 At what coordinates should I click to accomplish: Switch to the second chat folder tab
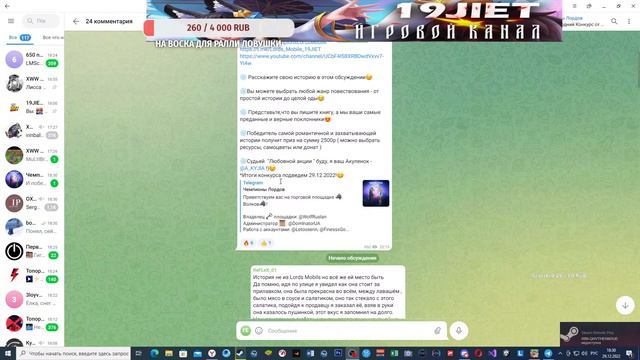53,38
